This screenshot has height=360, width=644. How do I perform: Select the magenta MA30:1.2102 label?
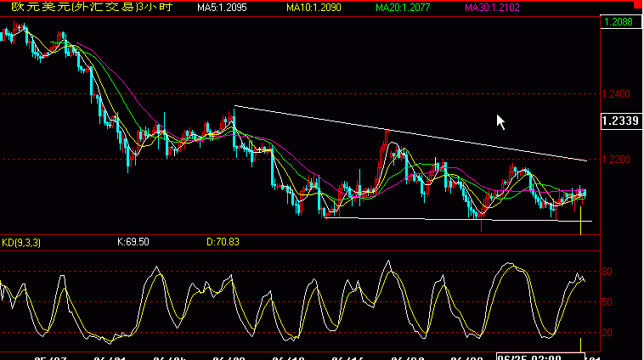[x=492, y=8]
